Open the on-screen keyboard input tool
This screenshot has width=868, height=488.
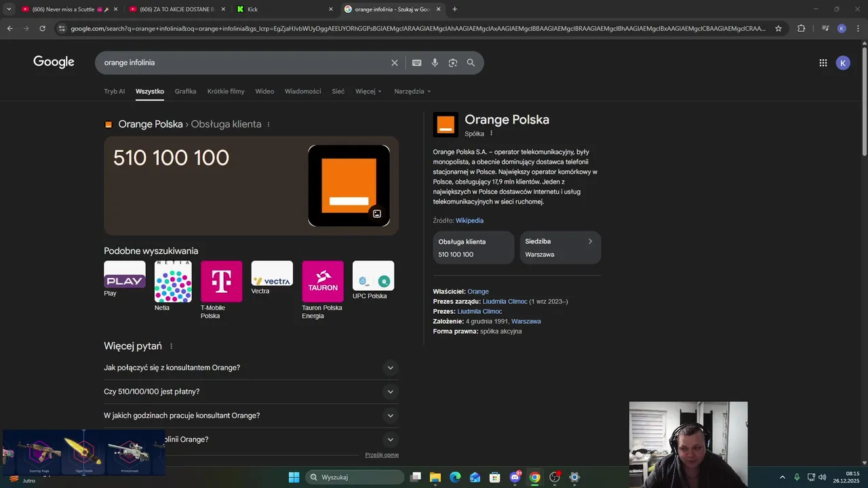[416, 62]
